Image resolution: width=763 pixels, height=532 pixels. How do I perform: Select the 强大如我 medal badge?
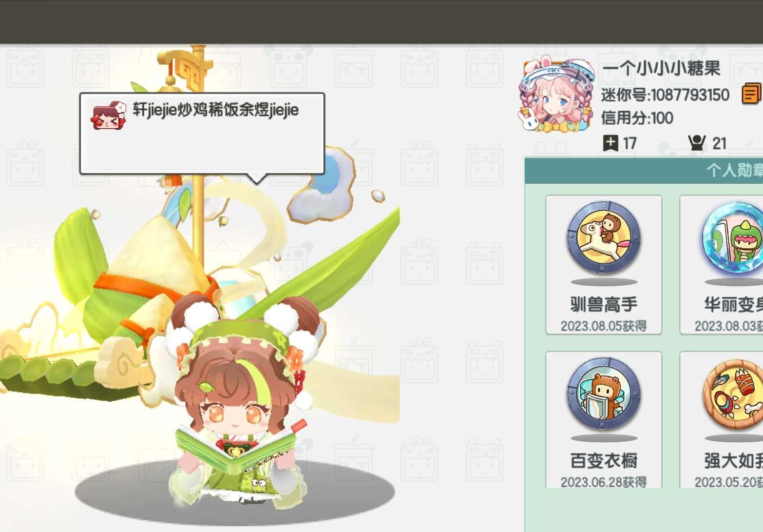point(734,394)
